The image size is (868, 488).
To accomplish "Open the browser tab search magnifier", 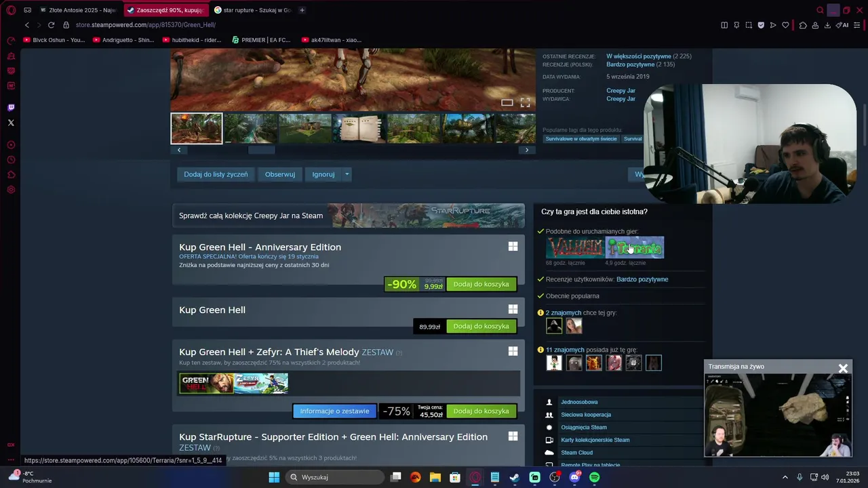I will (820, 10).
